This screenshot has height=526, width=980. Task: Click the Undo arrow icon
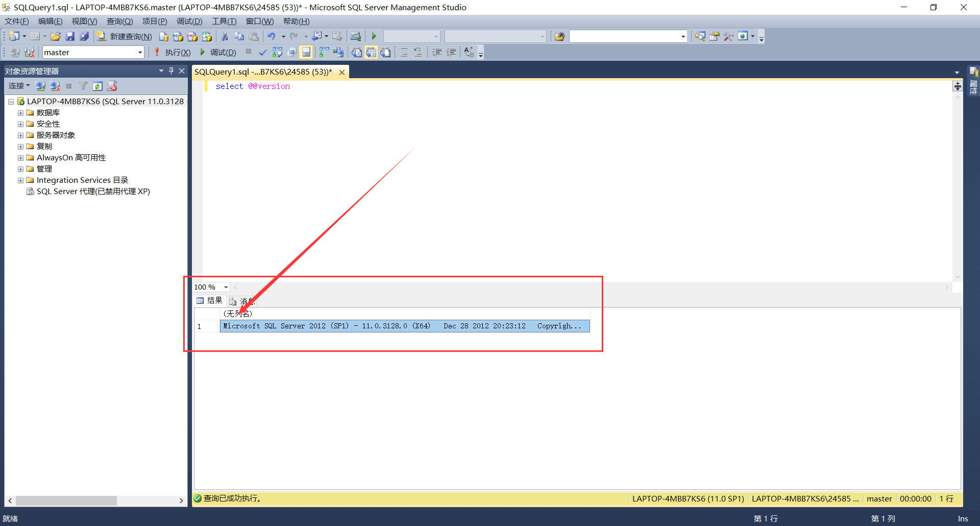tap(271, 36)
